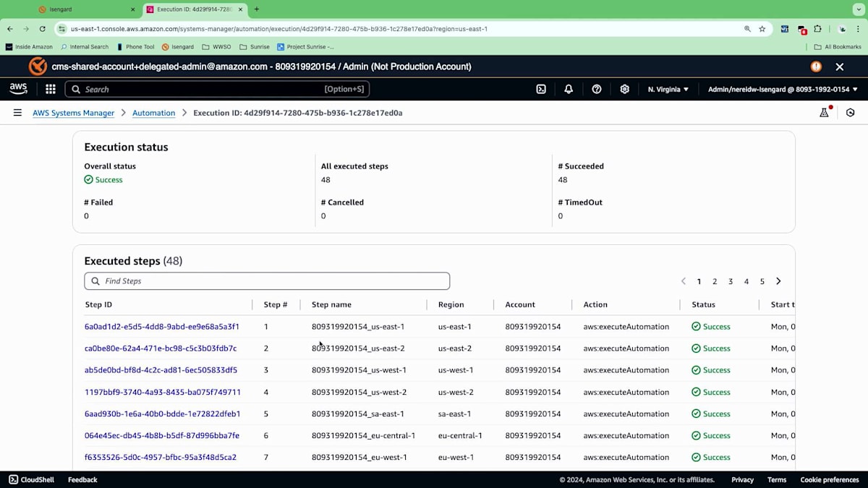Screen dimensions: 868x488
Task: Open Cookie preferences in footer
Action: (830, 479)
